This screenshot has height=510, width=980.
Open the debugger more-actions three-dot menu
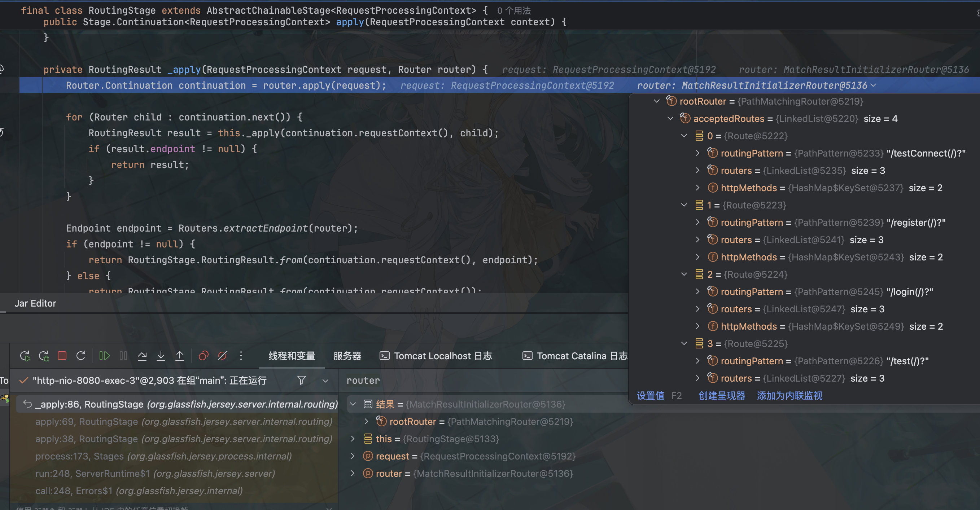coord(241,356)
